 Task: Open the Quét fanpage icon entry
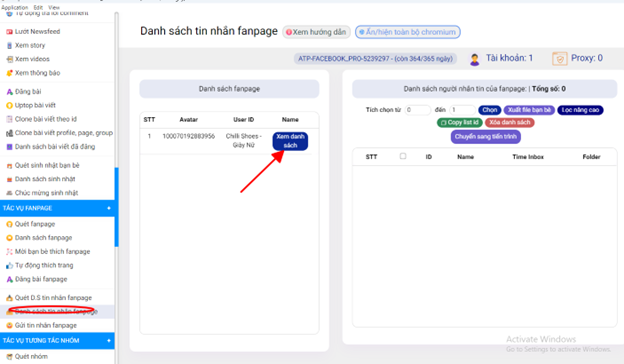point(9,224)
